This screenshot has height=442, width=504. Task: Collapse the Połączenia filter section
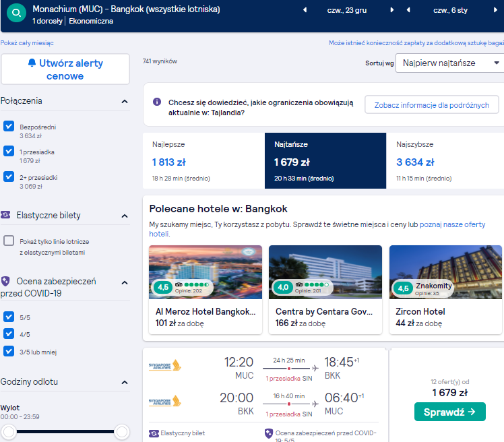click(x=125, y=102)
